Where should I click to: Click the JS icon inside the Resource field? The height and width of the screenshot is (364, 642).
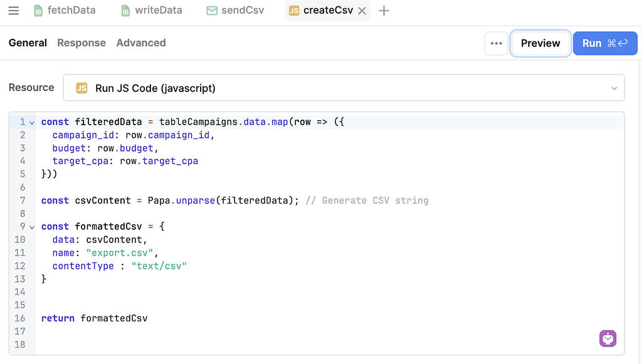tap(82, 88)
